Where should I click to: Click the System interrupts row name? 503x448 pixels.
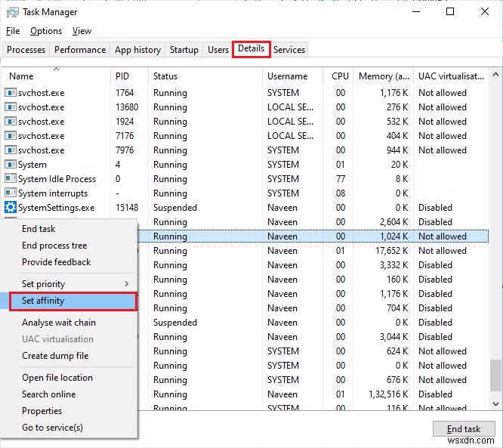[x=53, y=193]
